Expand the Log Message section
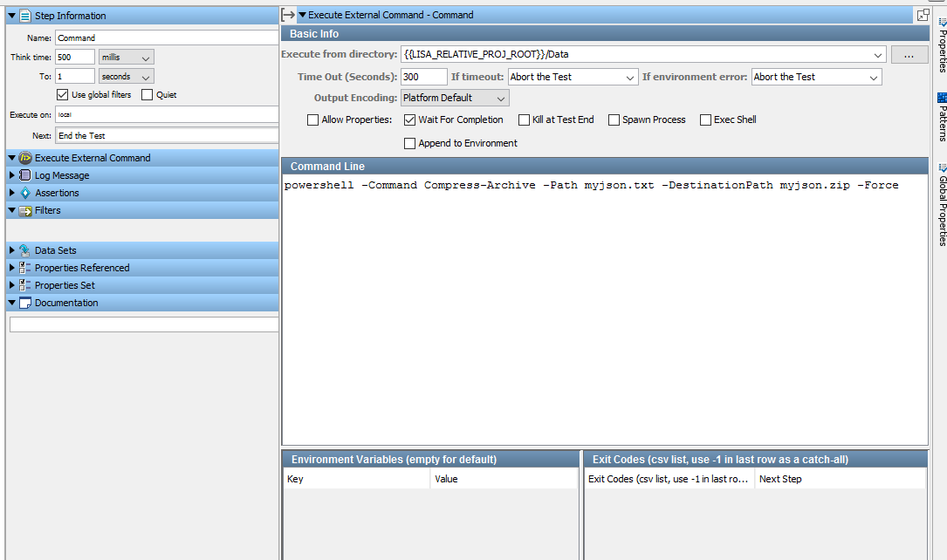This screenshot has width=947, height=560. click(11, 175)
